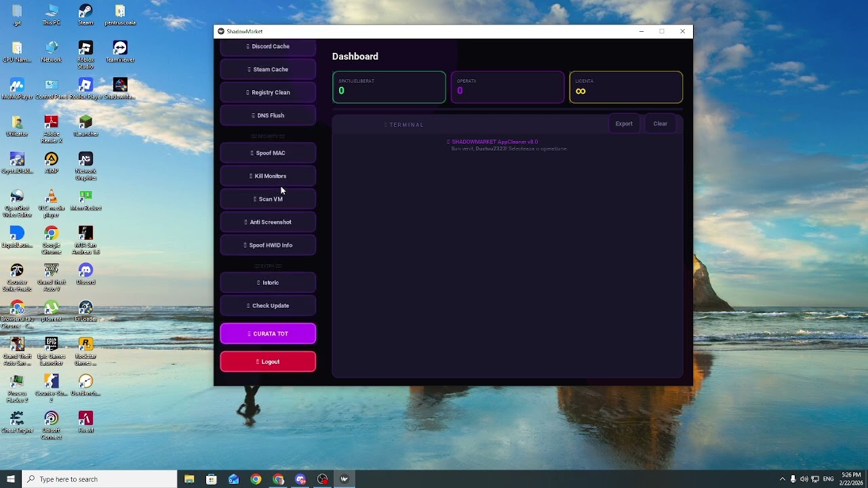Viewport: 868px width, 488px height.
Task: Select the VLC media player icon
Action: (52, 203)
